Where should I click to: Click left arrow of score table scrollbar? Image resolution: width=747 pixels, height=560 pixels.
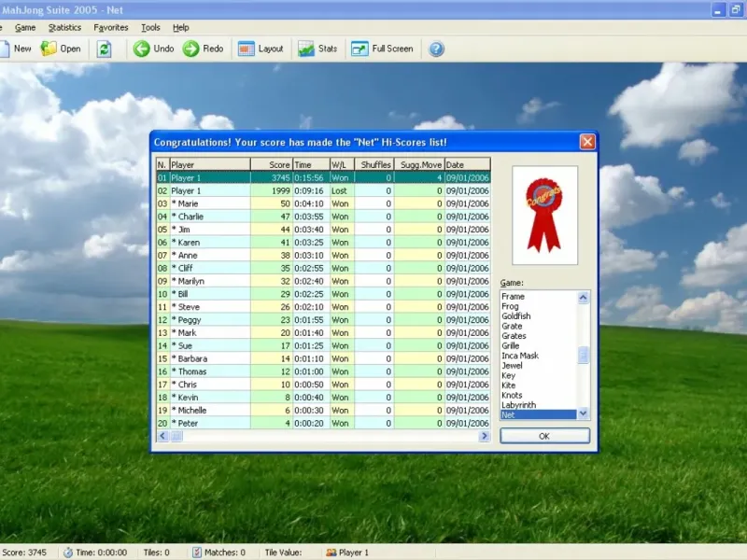coord(162,436)
